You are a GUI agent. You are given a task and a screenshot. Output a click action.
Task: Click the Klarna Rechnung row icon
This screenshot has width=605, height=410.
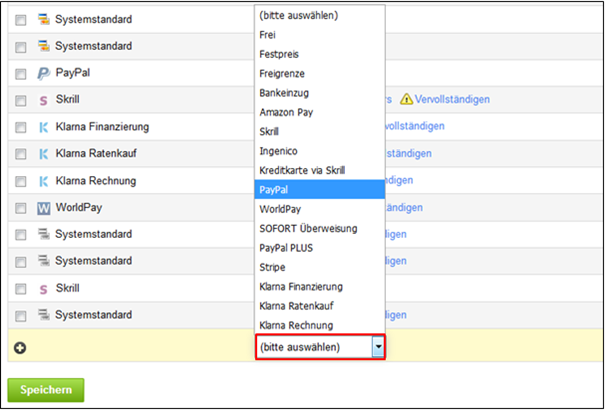click(x=44, y=181)
